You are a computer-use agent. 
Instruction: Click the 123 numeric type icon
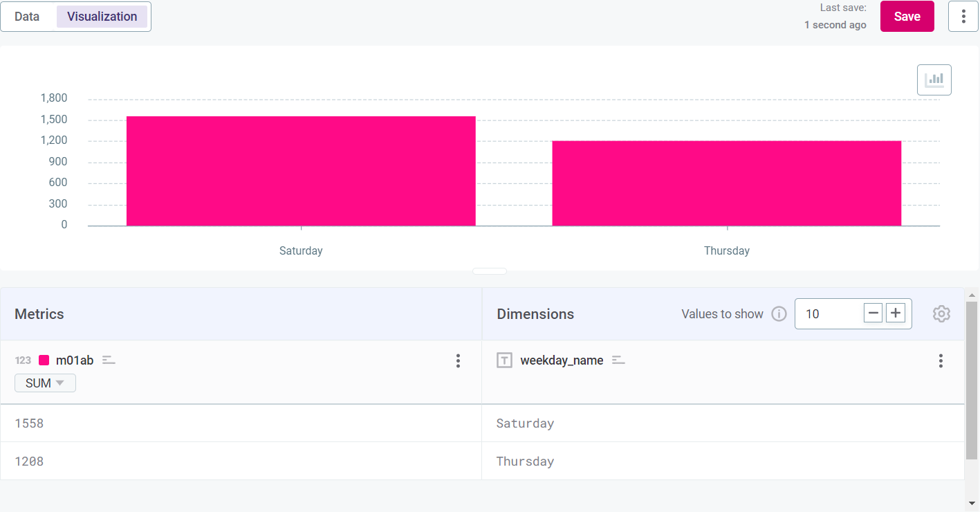23,360
